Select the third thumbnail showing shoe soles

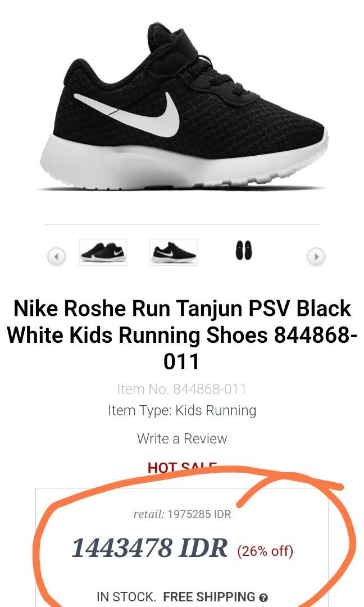[x=244, y=250]
